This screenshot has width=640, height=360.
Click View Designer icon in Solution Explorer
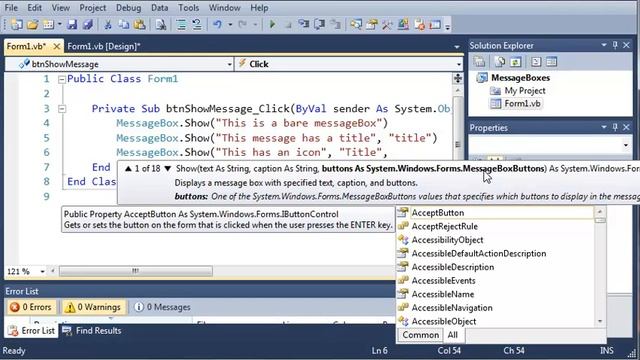click(551, 62)
